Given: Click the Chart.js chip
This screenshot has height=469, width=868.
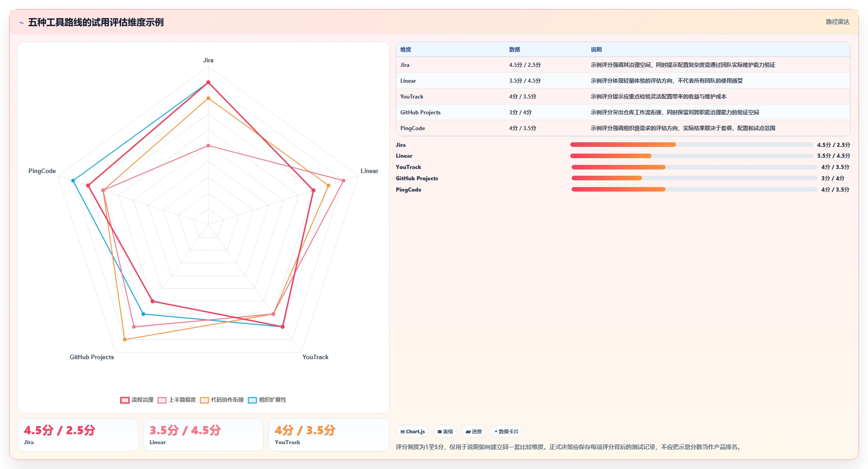Looking at the screenshot, I should pos(413,431).
